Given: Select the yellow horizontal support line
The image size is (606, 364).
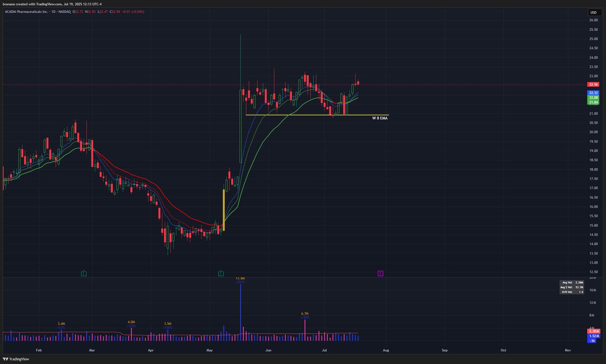Looking at the screenshot, I should tap(317, 115).
